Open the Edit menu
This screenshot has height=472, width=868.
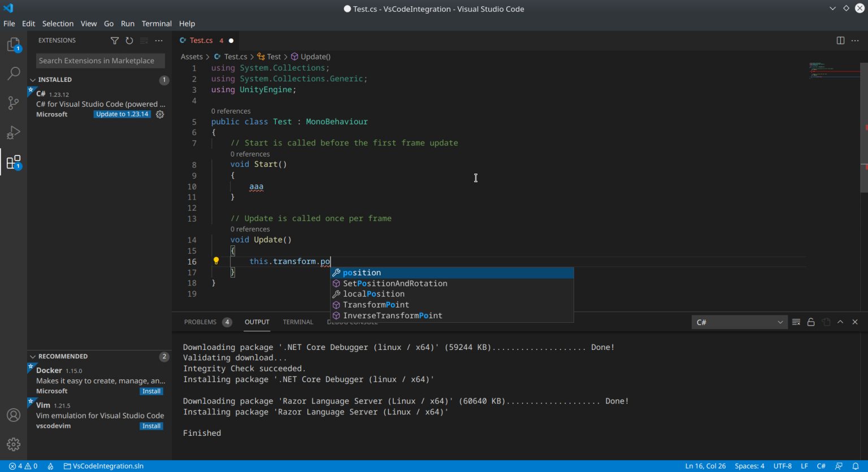pos(28,24)
